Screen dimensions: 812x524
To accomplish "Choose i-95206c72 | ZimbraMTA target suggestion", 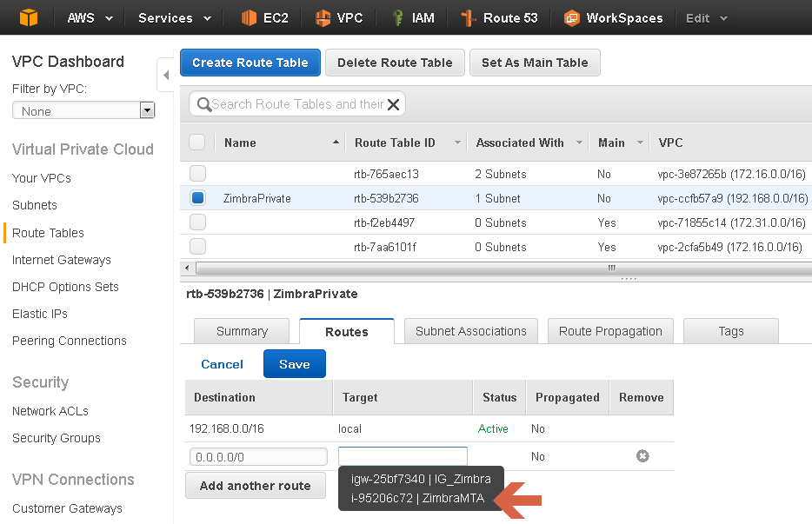I will click(417, 498).
